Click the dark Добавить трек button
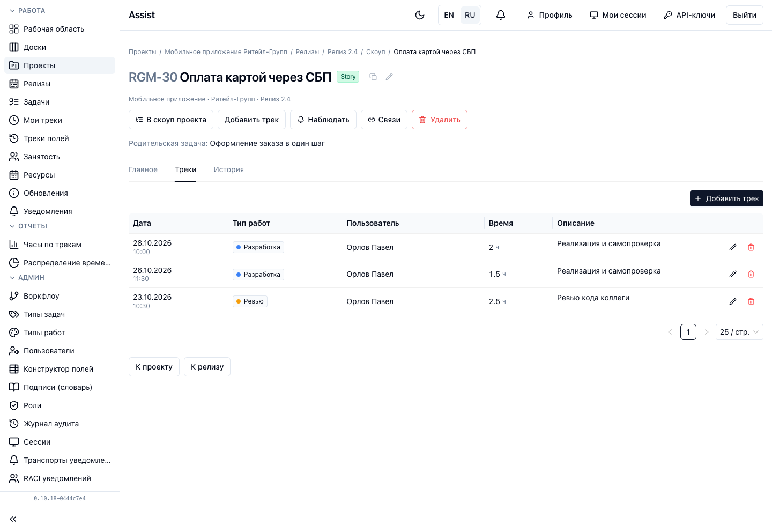Screen dimensions: 772x532 726,198
